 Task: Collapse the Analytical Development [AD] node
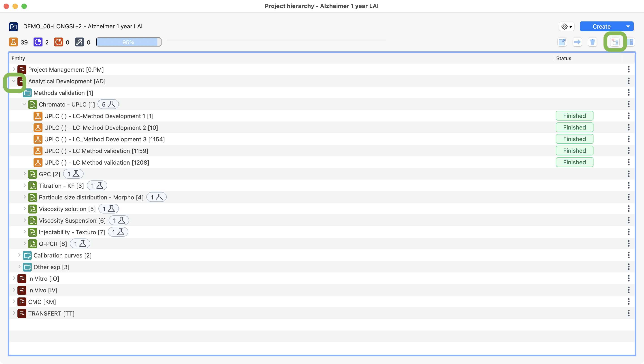pyautogui.click(x=14, y=81)
